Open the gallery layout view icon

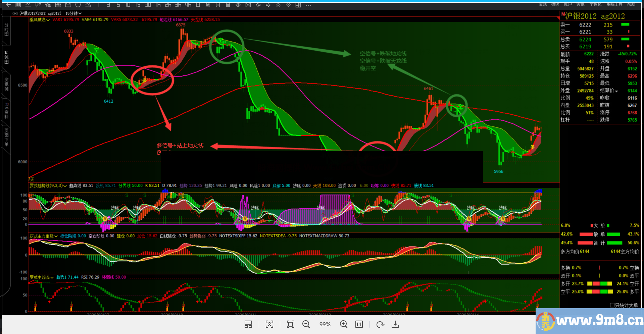(x=248, y=324)
